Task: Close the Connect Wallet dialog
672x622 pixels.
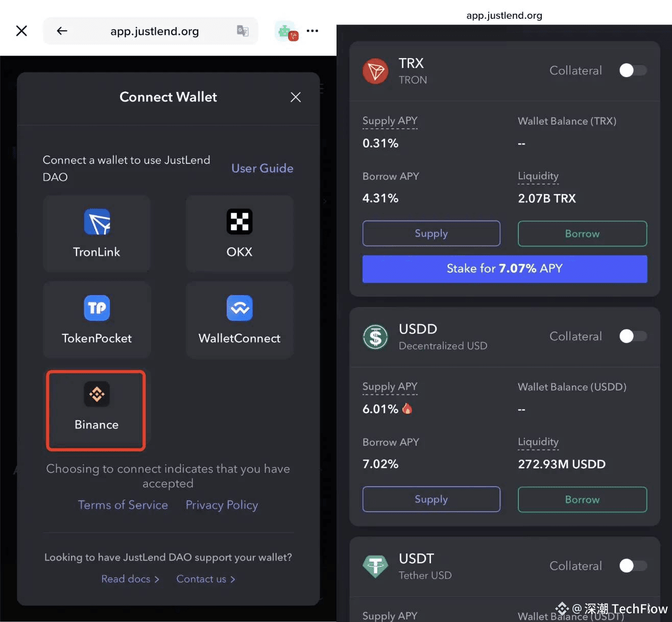Action: (296, 97)
